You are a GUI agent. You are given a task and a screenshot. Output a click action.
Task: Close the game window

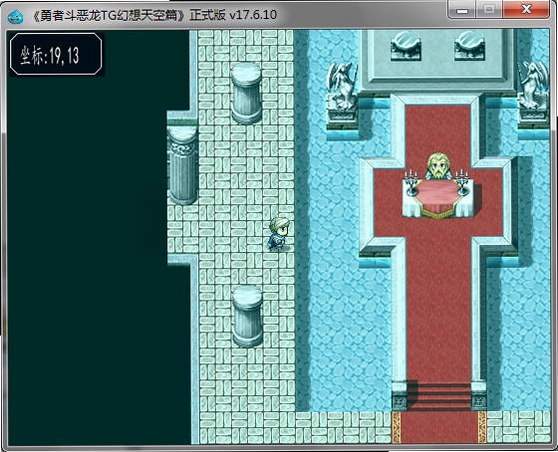coord(526,10)
